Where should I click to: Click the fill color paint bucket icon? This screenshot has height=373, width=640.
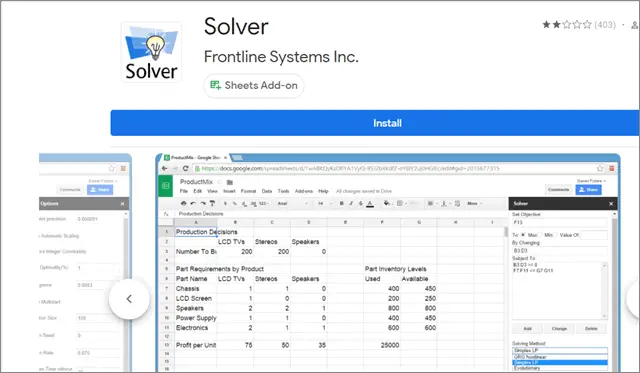[387, 203]
